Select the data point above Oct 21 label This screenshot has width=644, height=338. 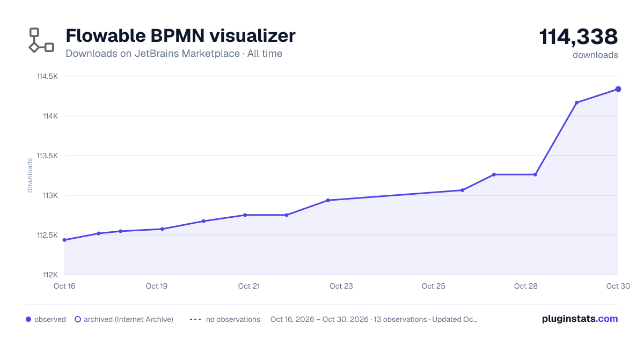tap(245, 215)
